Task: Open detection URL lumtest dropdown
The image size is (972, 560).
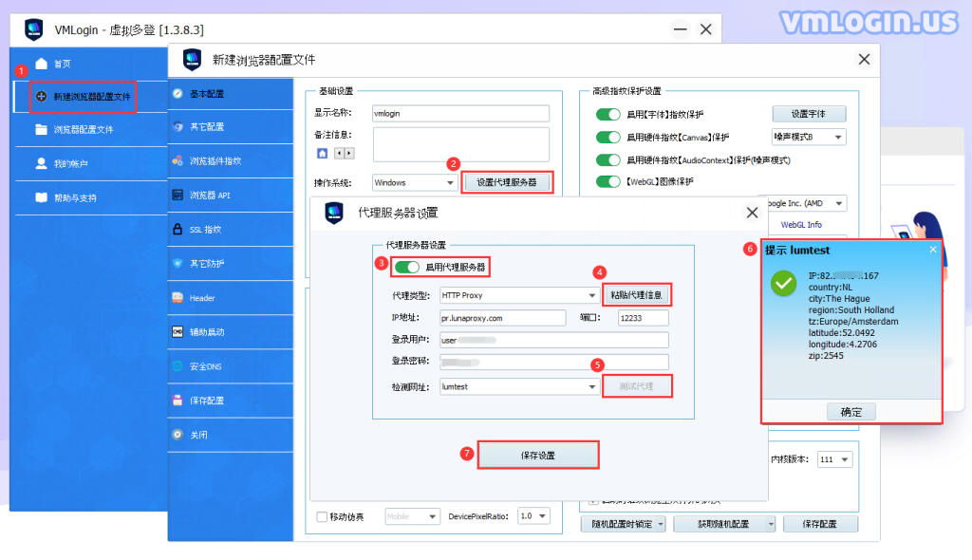Action: [519, 386]
